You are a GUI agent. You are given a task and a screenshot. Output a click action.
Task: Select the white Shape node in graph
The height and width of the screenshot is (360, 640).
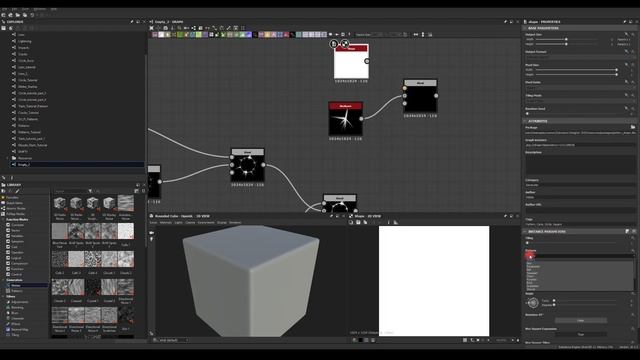click(351, 62)
